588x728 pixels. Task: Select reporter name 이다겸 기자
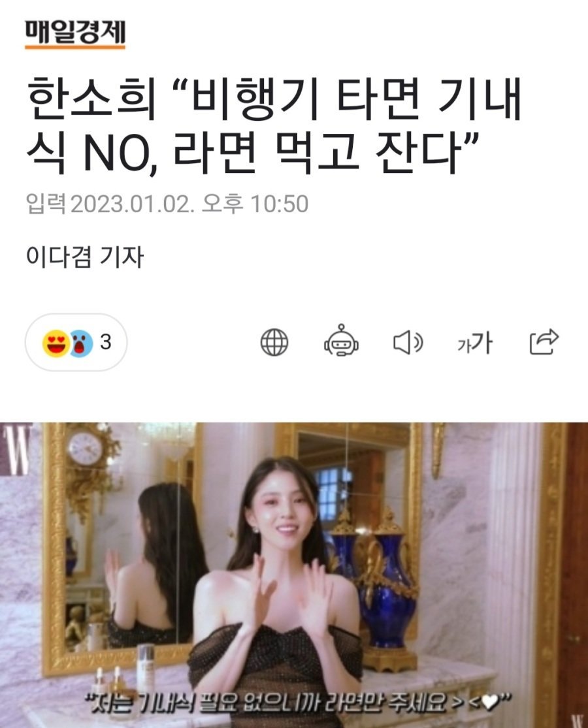pos(84,257)
